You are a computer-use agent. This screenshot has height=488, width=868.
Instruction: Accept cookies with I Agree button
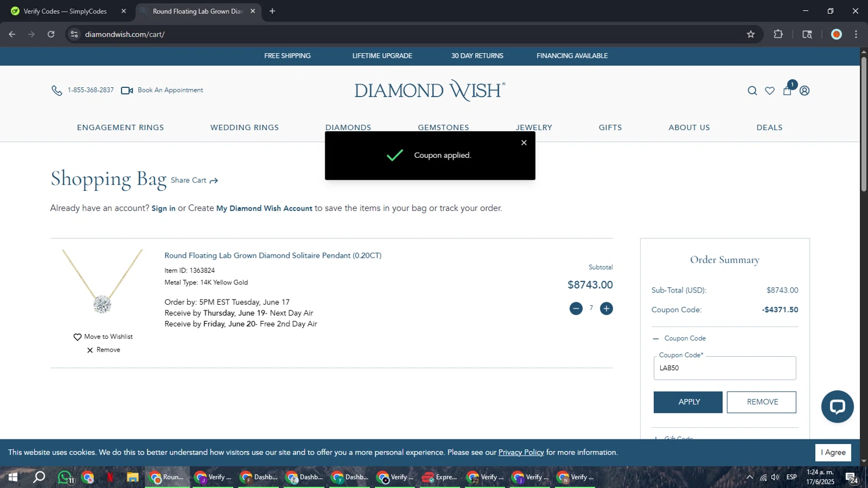833,452
